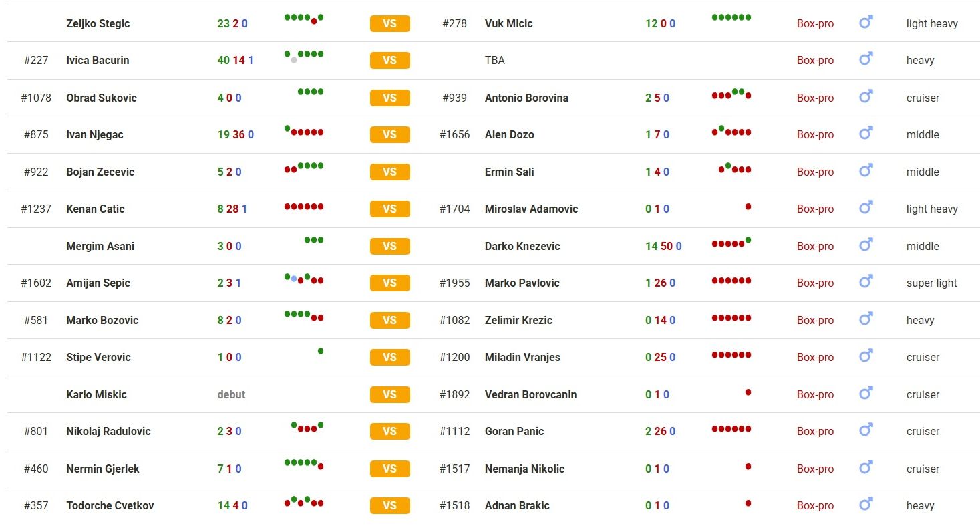Viewport: 980px width, 532px height.
Task: Click Marko Pavlovic's 1 26 0 record
Action: [660, 283]
